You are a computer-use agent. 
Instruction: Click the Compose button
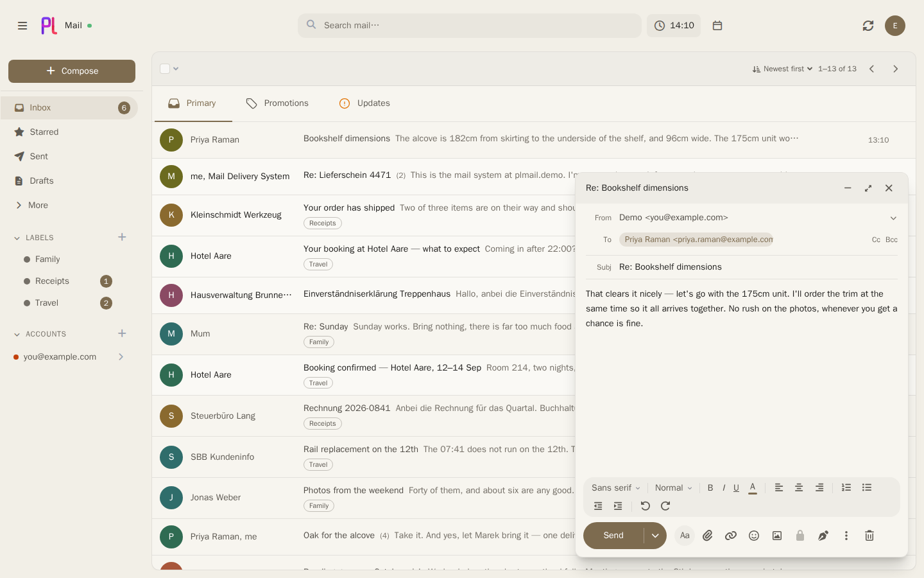click(72, 71)
